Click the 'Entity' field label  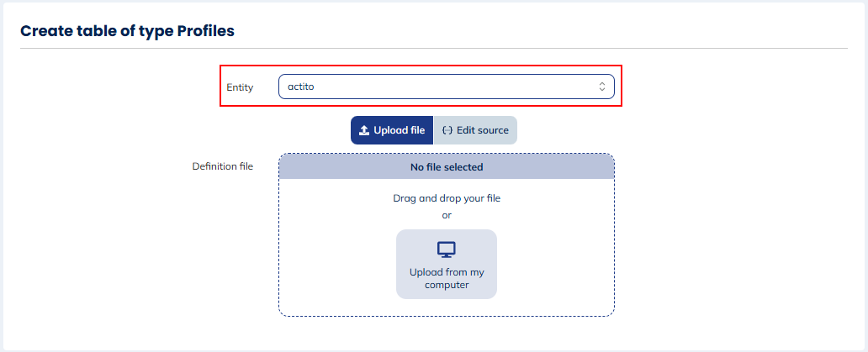pyautogui.click(x=240, y=87)
